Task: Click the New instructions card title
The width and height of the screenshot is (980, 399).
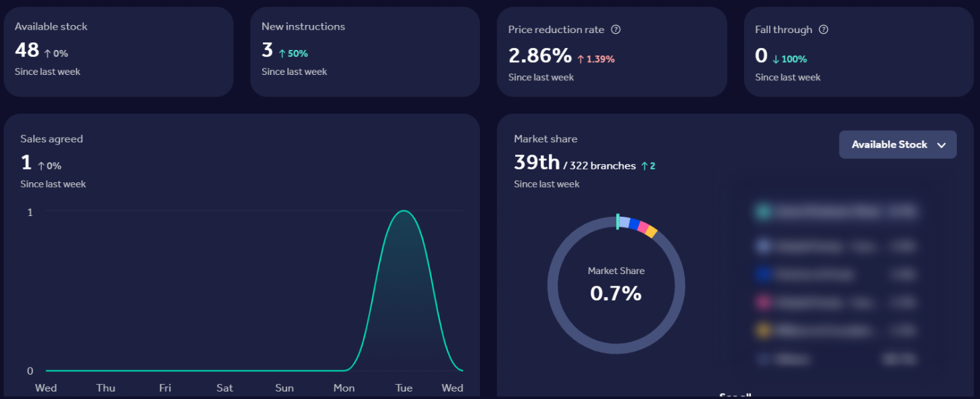Action: pos(303,26)
